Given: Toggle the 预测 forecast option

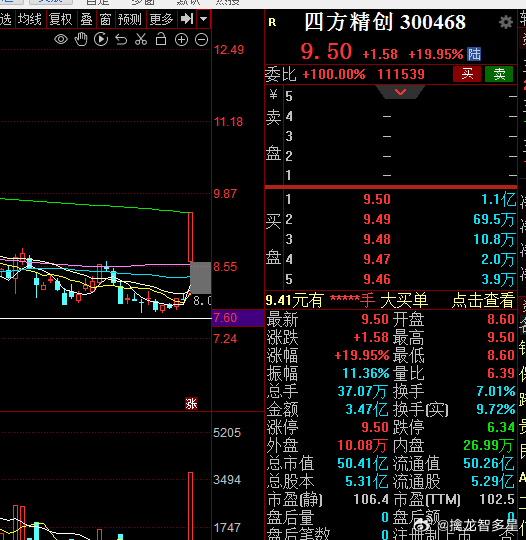Looking at the screenshot, I should pos(130,19).
